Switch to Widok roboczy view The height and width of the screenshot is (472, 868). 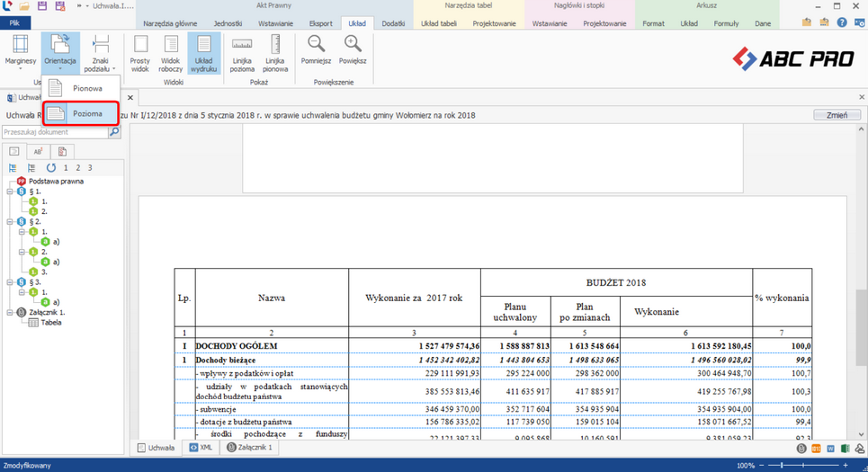point(171,52)
